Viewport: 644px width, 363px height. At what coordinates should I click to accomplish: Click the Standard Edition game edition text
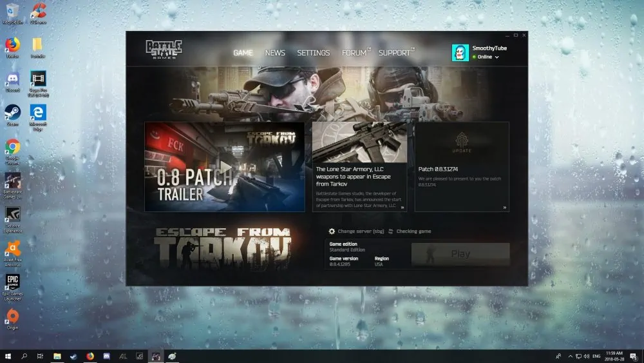pyautogui.click(x=347, y=250)
